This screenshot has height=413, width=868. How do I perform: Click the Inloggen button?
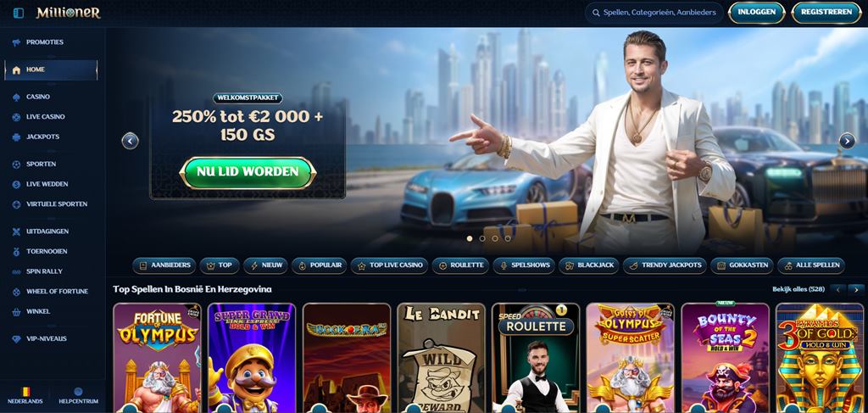pos(756,12)
